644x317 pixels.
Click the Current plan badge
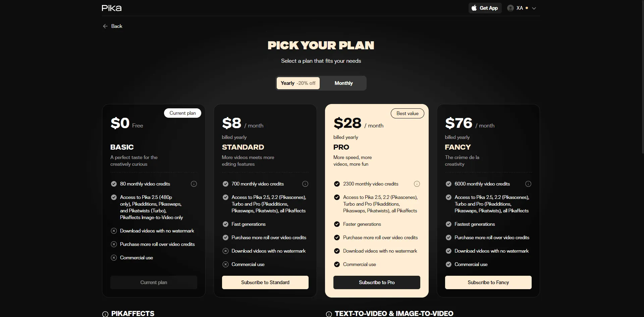pyautogui.click(x=182, y=113)
